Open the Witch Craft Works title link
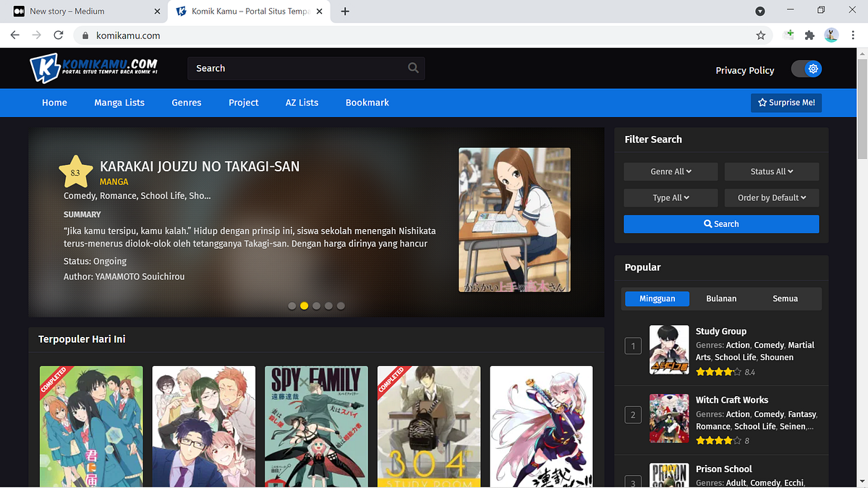This screenshot has width=868, height=488. coord(732,400)
